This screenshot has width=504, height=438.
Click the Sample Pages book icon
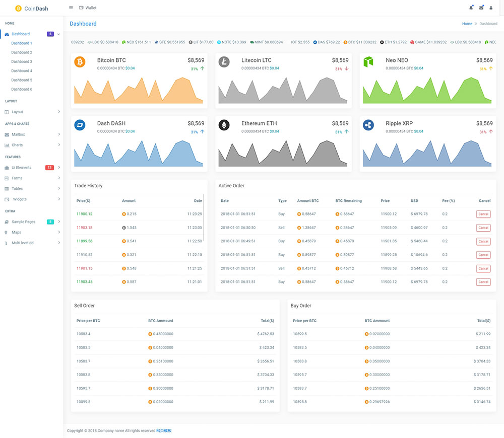click(7, 222)
